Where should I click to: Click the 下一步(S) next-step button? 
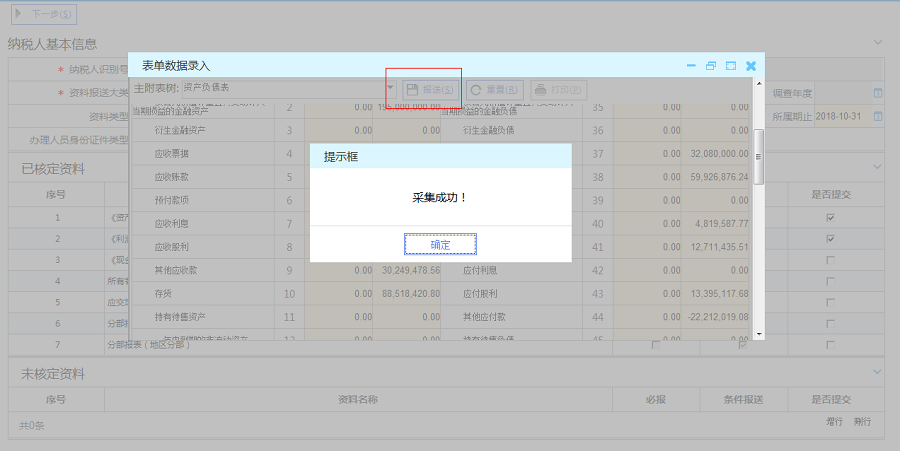44,14
